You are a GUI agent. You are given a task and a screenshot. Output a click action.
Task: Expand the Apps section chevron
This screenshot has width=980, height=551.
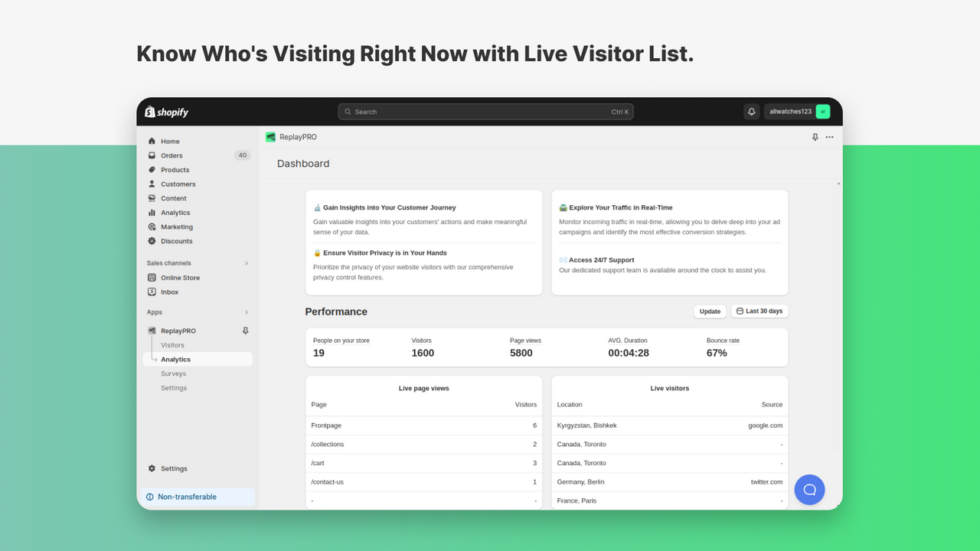pyautogui.click(x=246, y=312)
